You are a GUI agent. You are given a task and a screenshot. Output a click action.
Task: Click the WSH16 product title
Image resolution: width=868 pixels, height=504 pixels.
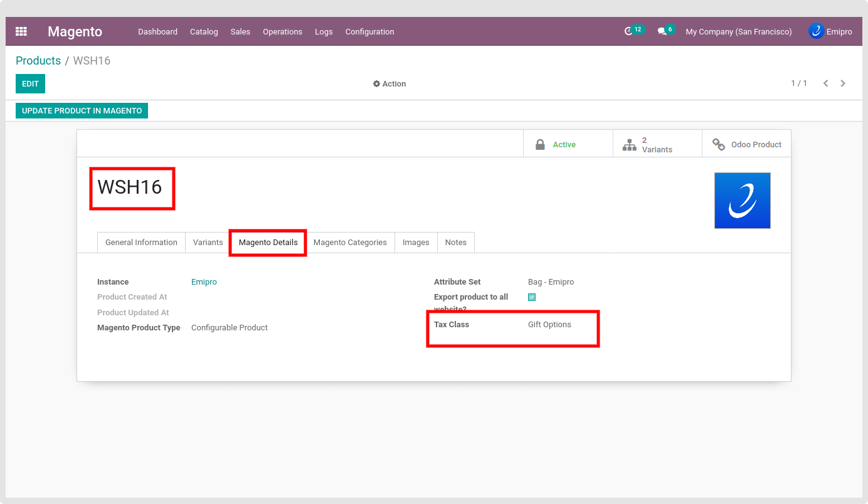(x=130, y=187)
